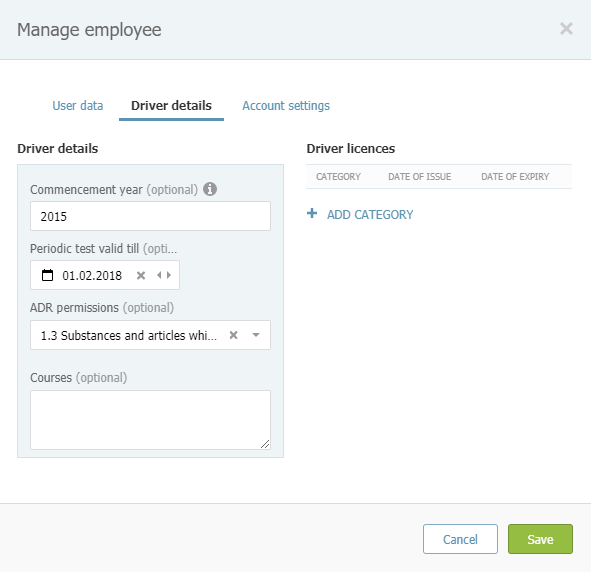Click the periodic test date value 01.02.2018
The height and width of the screenshot is (572, 591).
click(x=92, y=275)
